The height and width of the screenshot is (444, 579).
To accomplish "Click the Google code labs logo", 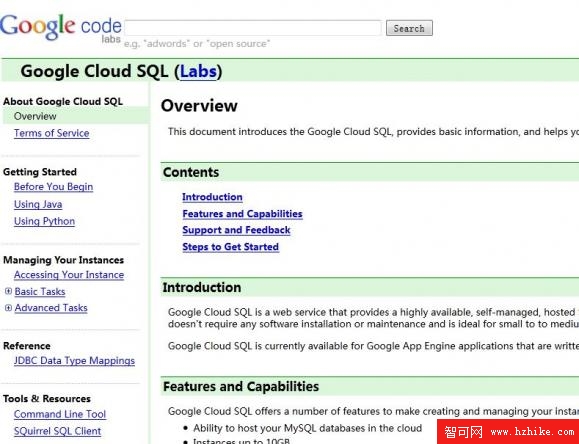I will click(x=61, y=28).
